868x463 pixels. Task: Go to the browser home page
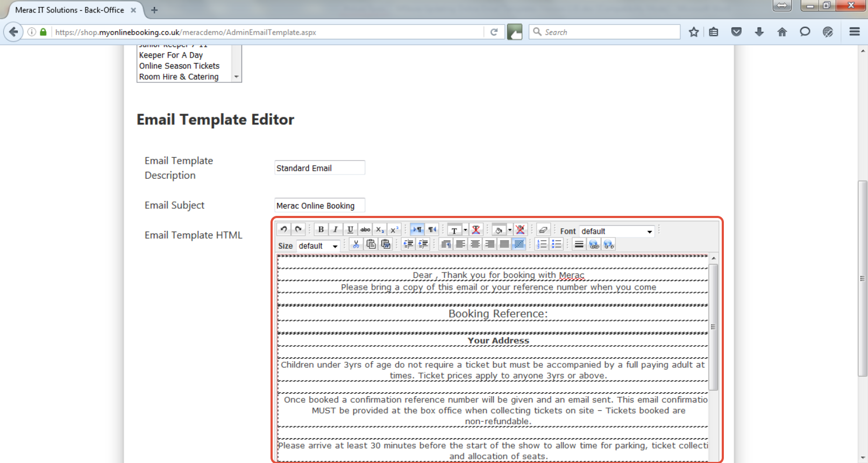pyautogui.click(x=782, y=32)
